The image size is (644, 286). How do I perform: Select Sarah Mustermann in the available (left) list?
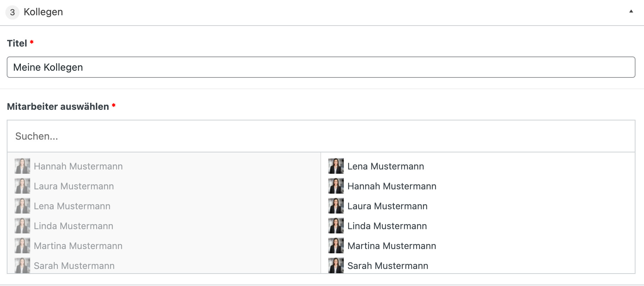tap(74, 266)
